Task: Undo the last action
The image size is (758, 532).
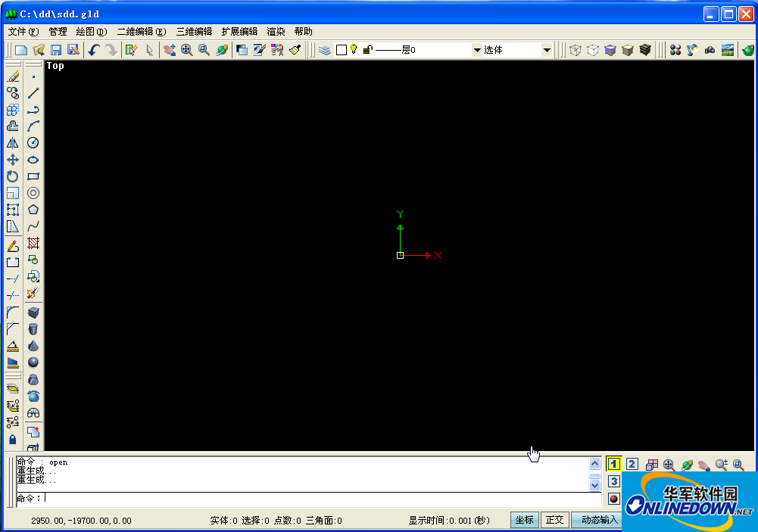Action: [x=94, y=50]
